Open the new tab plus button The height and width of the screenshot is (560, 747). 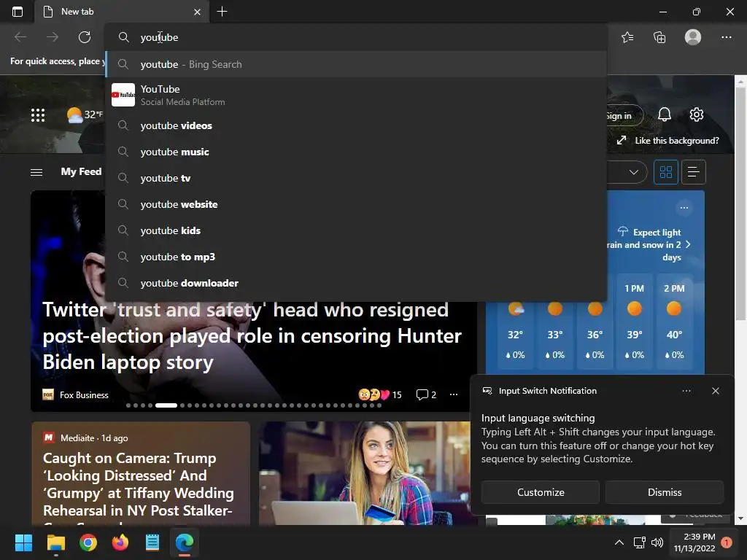(x=222, y=12)
